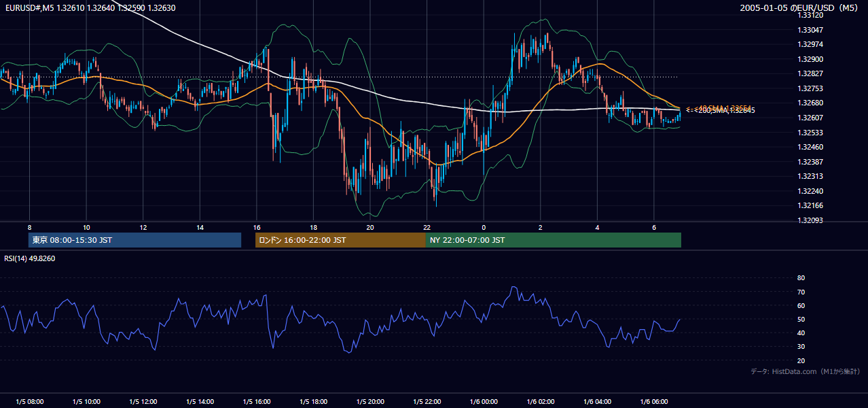Click RSI scale level 70

801,292
